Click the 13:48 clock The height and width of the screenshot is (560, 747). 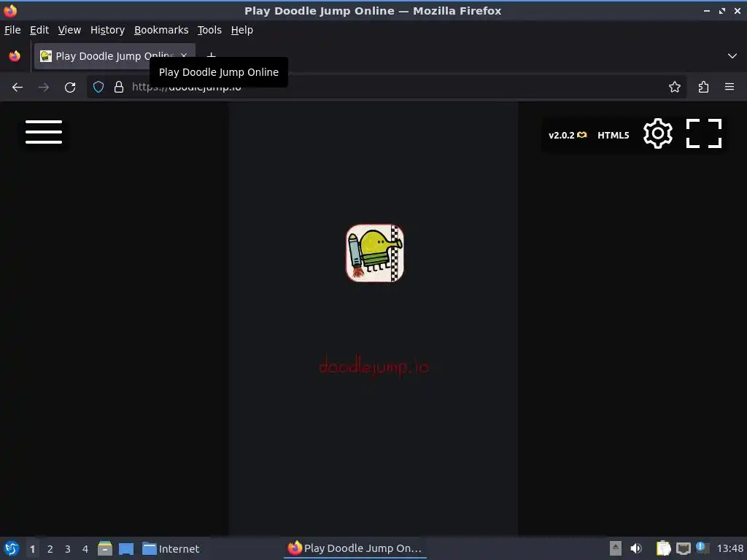729,548
